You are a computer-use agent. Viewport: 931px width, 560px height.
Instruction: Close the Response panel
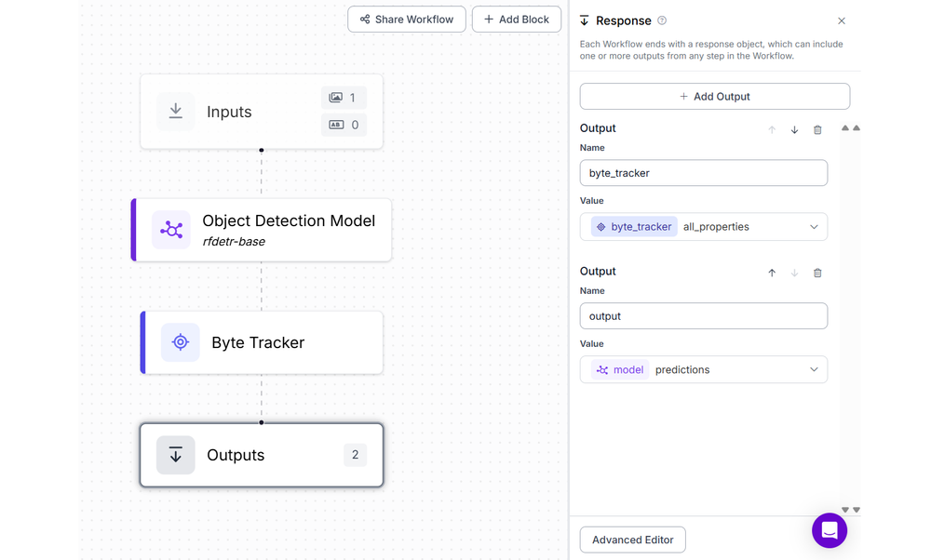(842, 20)
